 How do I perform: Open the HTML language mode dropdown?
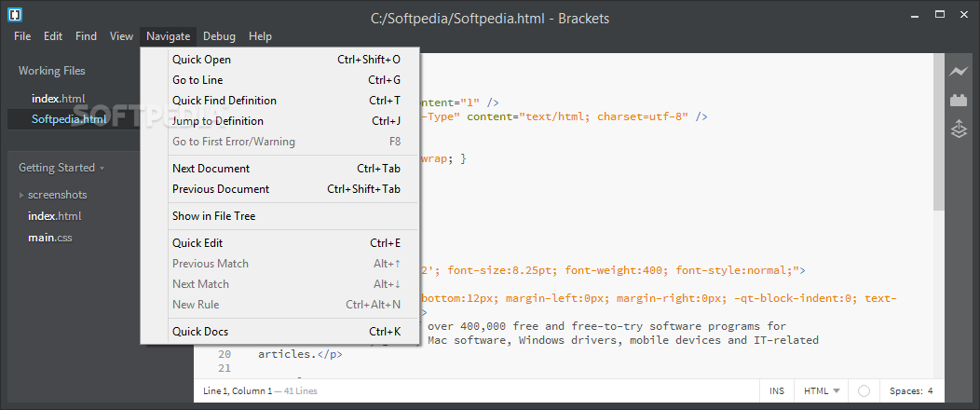click(x=822, y=391)
